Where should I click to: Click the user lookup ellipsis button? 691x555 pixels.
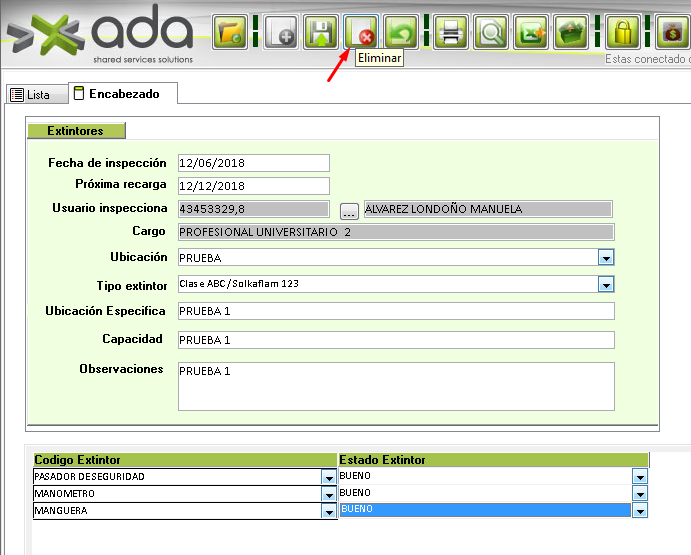(349, 210)
